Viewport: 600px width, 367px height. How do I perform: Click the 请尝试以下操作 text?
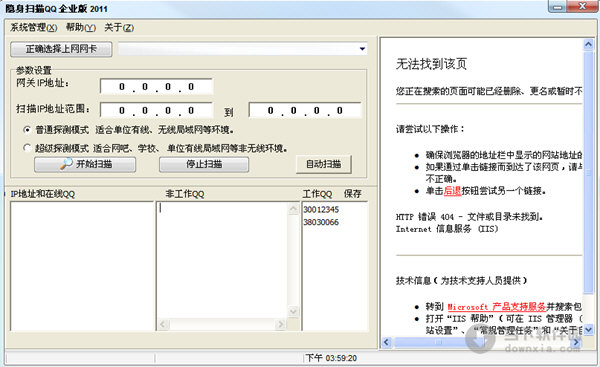pos(430,129)
